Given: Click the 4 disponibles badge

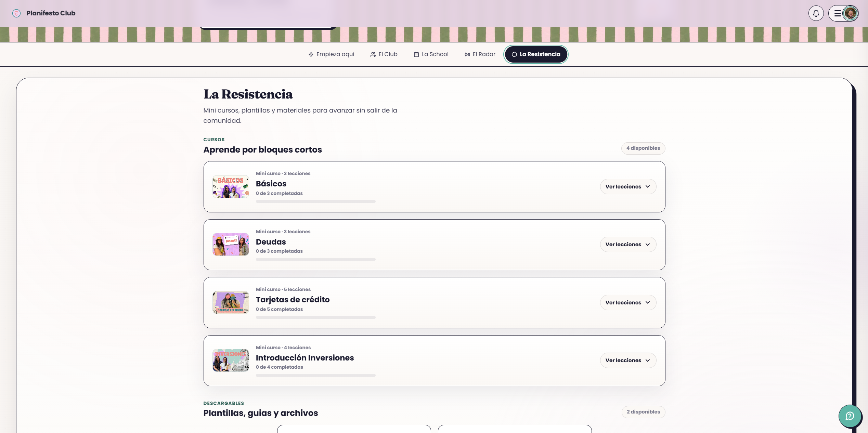Looking at the screenshot, I should pyautogui.click(x=643, y=148).
